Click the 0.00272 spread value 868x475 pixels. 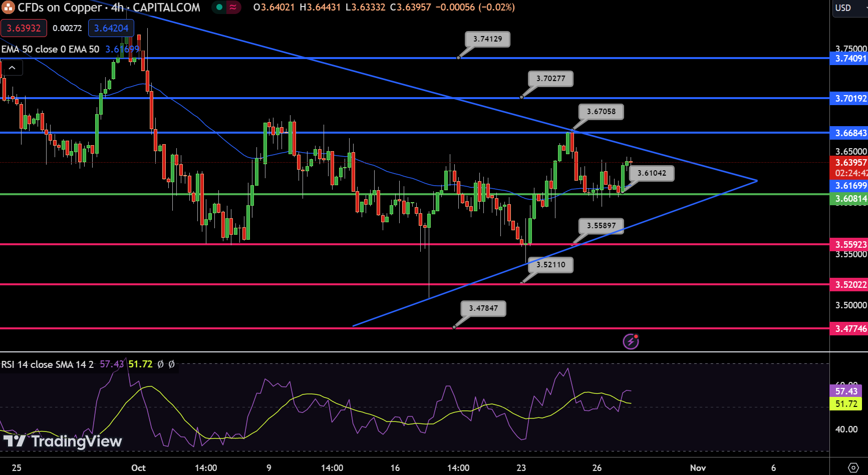tap(67, 28)
